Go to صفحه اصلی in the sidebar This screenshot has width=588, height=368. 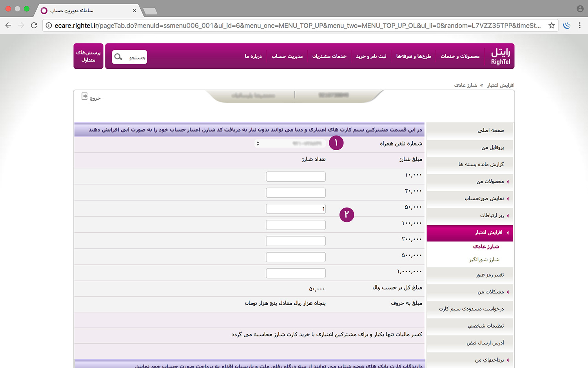point(490,130)
